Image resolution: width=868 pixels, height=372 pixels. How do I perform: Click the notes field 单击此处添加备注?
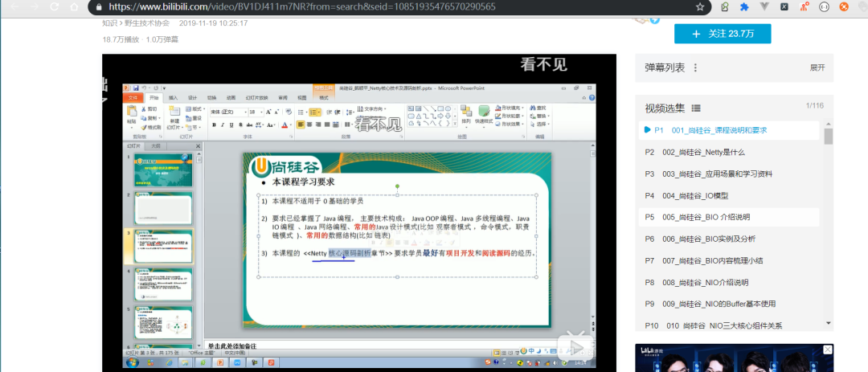232,346
